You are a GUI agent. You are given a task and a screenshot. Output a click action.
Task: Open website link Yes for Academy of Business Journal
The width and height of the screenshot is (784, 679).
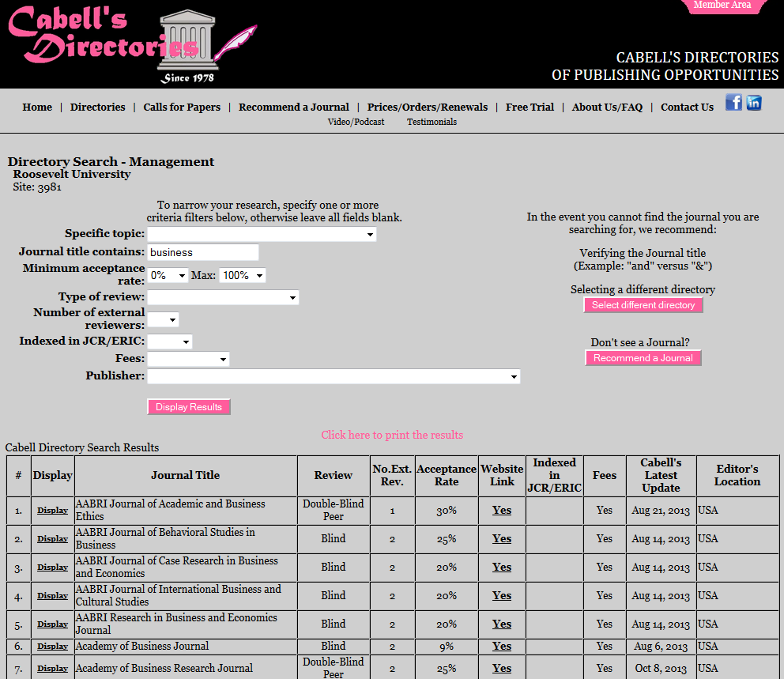pos(502,646)
